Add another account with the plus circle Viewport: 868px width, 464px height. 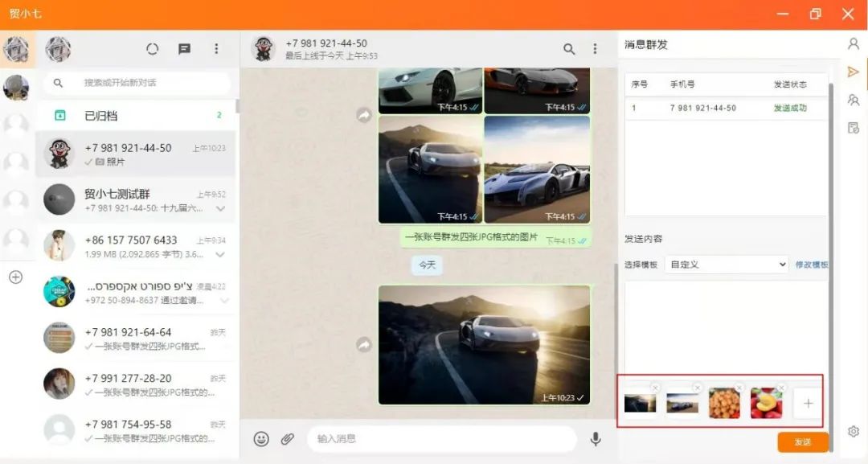point(16,277)
